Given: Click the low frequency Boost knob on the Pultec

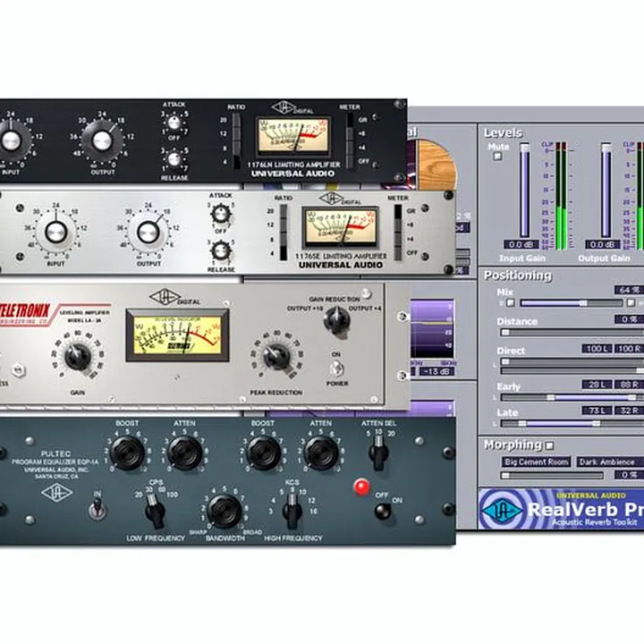Looking at the screenshot, I should coord(127,453).
